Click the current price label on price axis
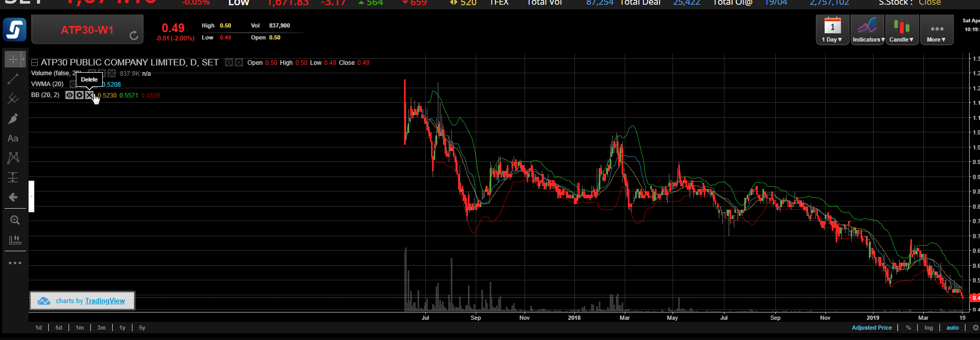Image resolution: width=980 pixels, height=340 pixels. [x=975, y=298]
